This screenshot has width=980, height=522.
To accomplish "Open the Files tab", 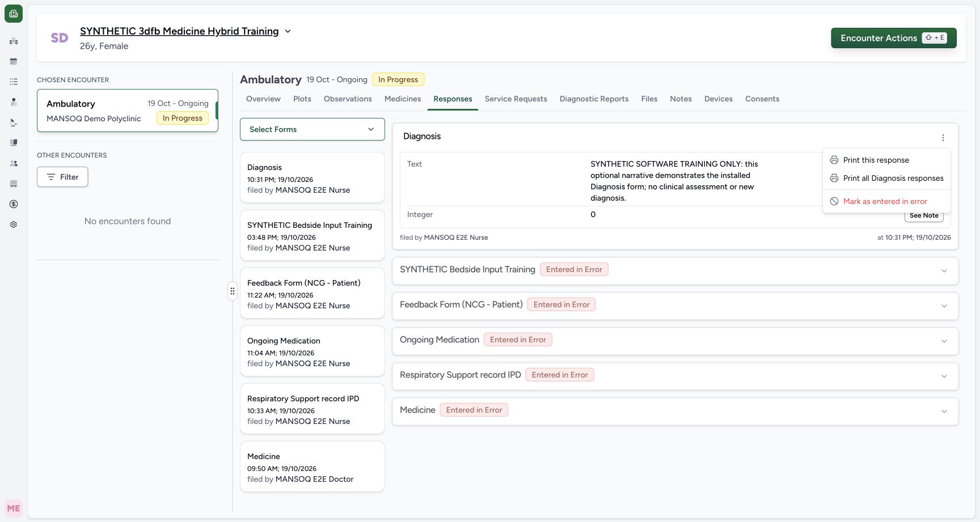I will tap(649, 99).
